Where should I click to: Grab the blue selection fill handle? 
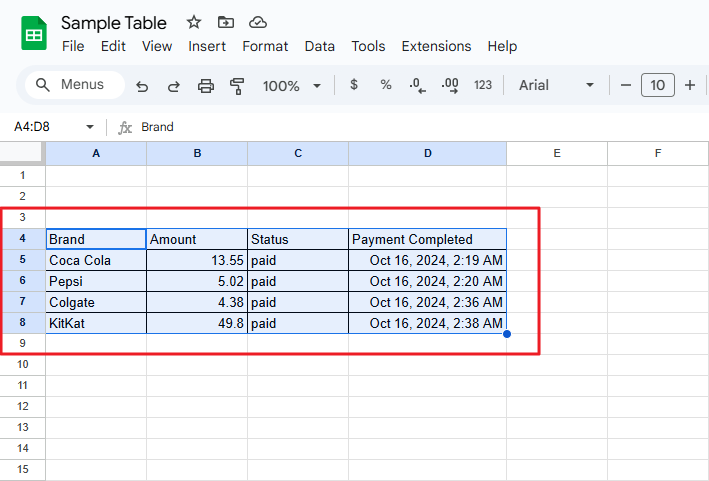click(x=507, y=334)
